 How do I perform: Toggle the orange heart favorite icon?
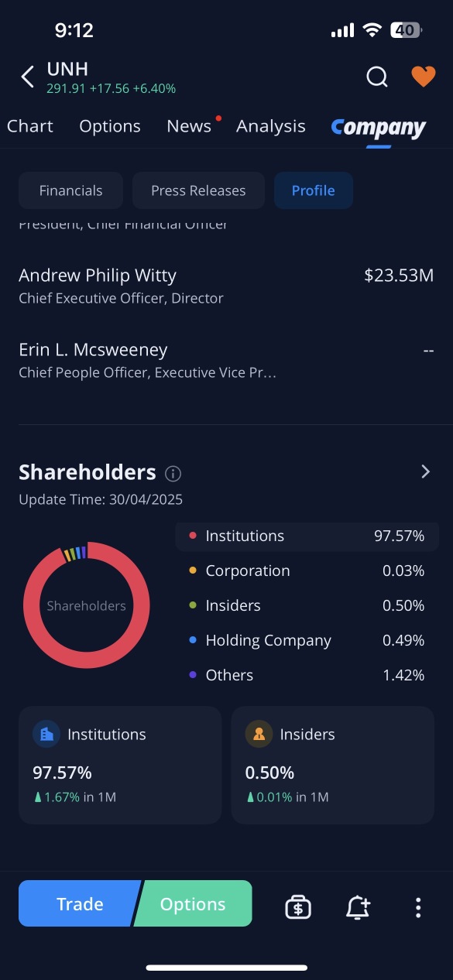423,77
